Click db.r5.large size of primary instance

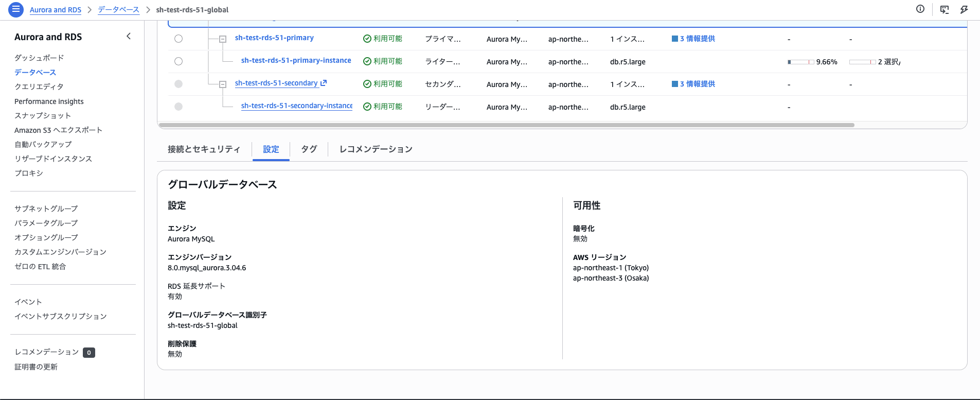[628, 62]
